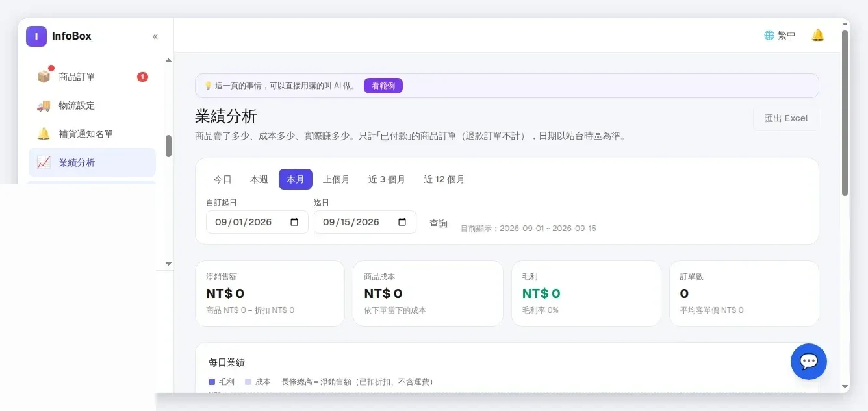The width and height of the screenshot is (868, 411).
Task: Switch language via 繁中 globe
Action: click(x=780, y=35)
